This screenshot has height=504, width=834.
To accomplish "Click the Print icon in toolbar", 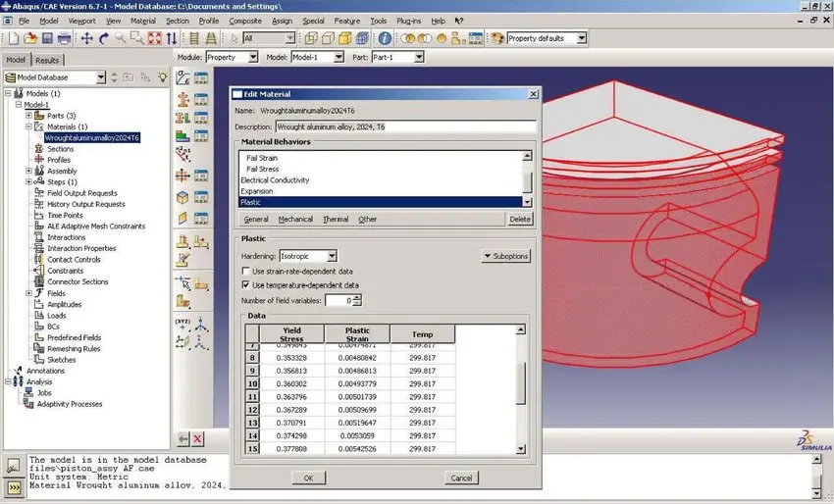I will (x=65, y=38).
